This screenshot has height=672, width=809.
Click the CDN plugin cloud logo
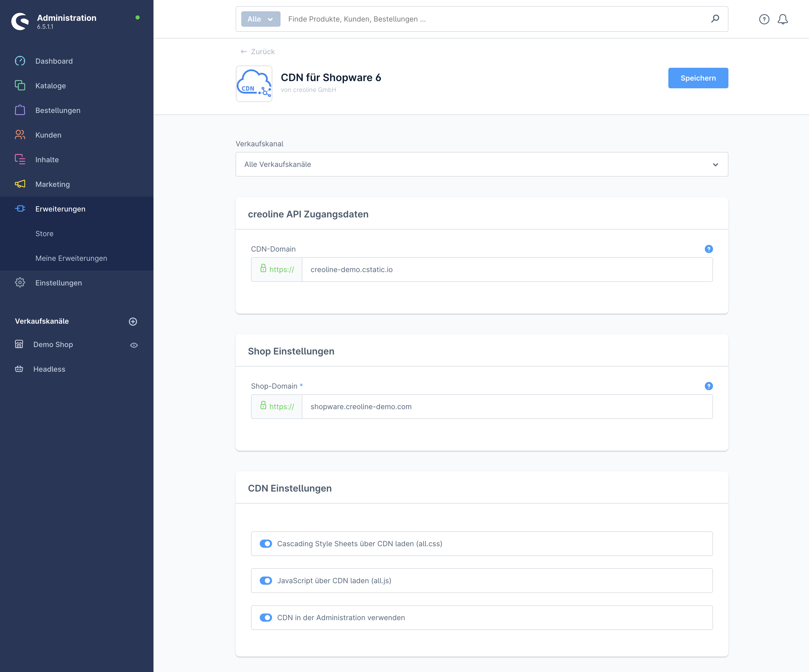tap(254, 84)
